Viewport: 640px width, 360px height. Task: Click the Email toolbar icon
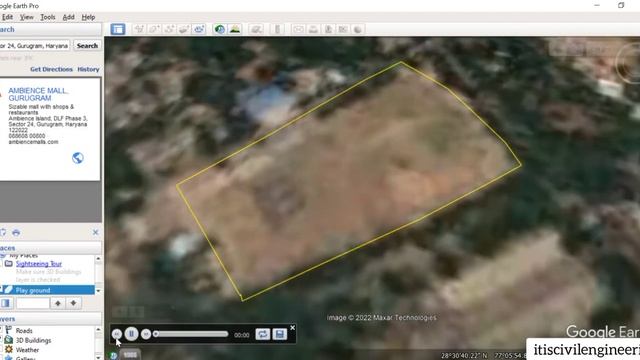[x=298, y=29]
